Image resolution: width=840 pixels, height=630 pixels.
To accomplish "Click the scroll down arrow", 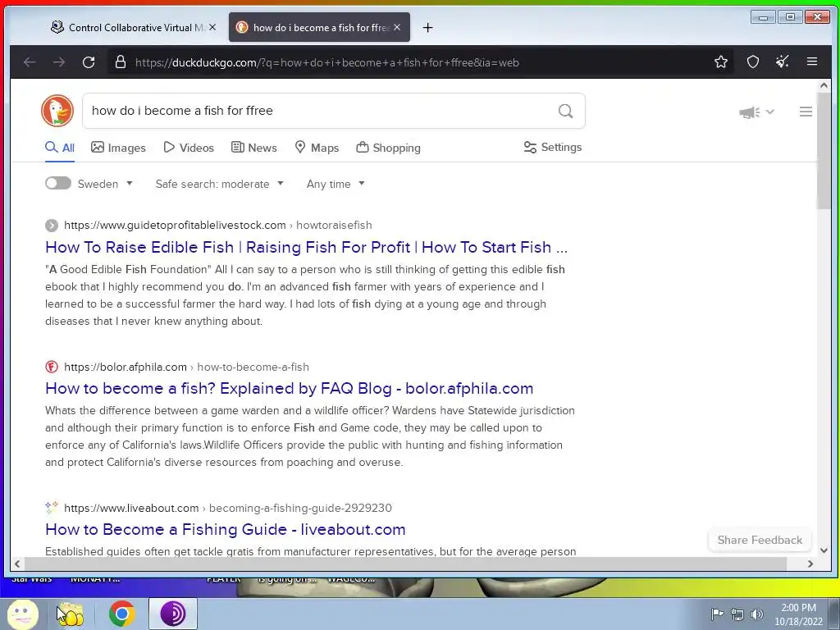I will coord(824,550).
